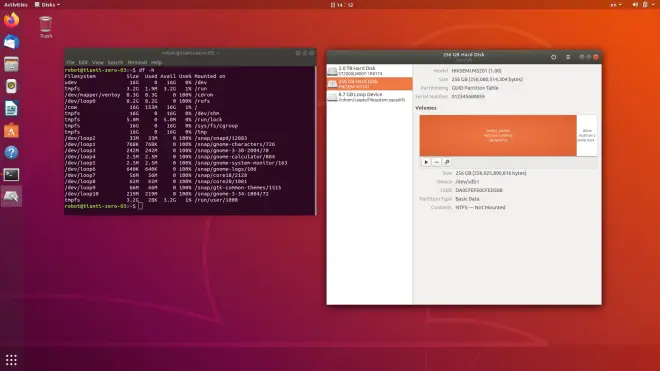The height and width of the screenshot is (371, 660).
Task: Select the 8.7 GB Loop Device entry
Action: coord(370,97)
